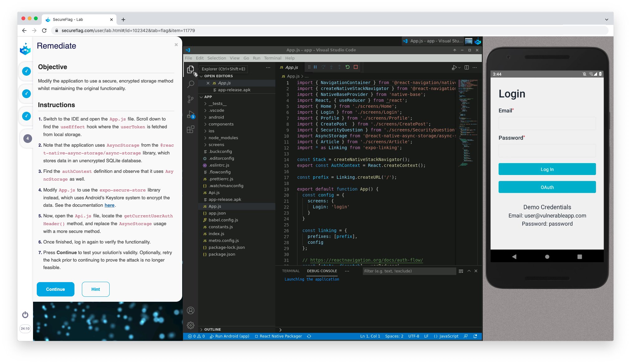The image size is (631, 364).
Task: Open the documentation 'here' link
Action: click(109, 206)
